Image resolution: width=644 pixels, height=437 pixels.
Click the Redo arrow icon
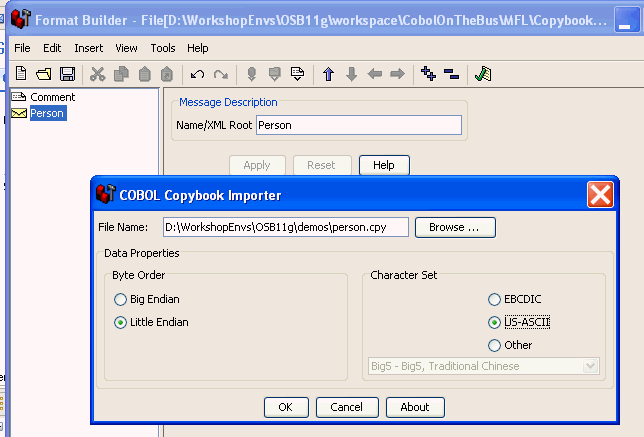pyautogui.click(x=221, y=74)
